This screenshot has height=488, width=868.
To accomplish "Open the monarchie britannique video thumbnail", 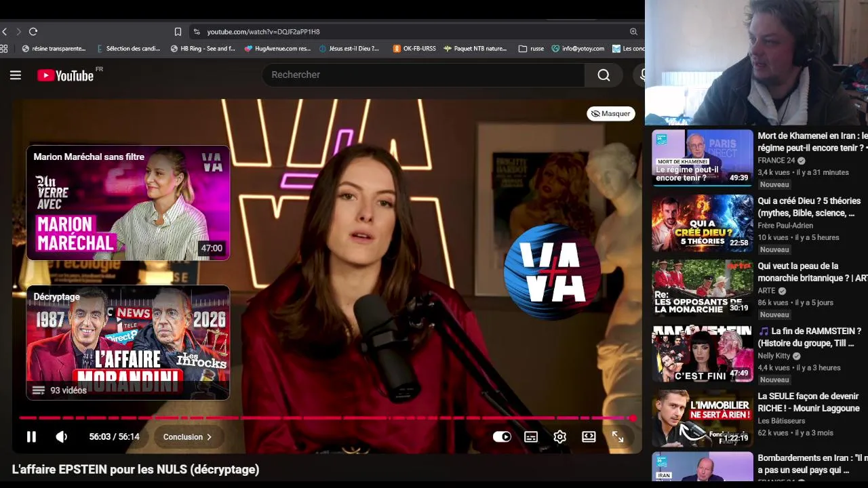I will (x=703, y=288).
